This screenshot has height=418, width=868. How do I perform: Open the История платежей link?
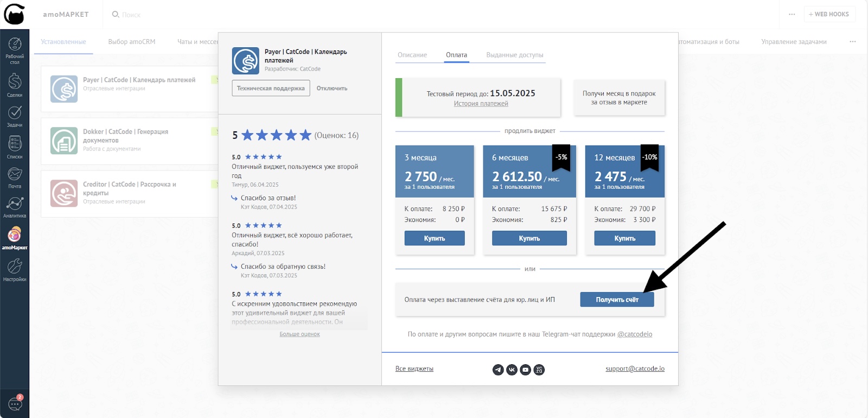pyautogui.click(x=481, y=104)
